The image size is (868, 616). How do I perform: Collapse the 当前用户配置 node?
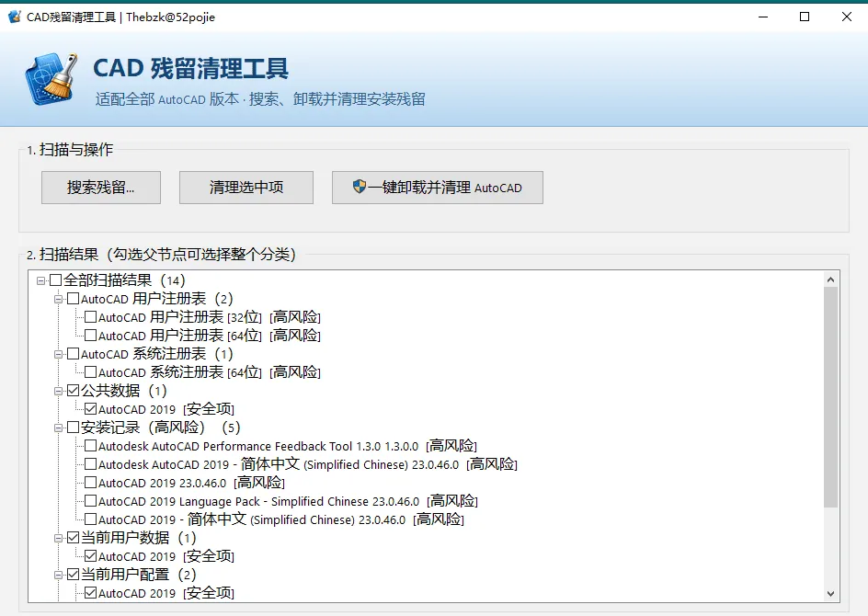[x=58, y=575]
